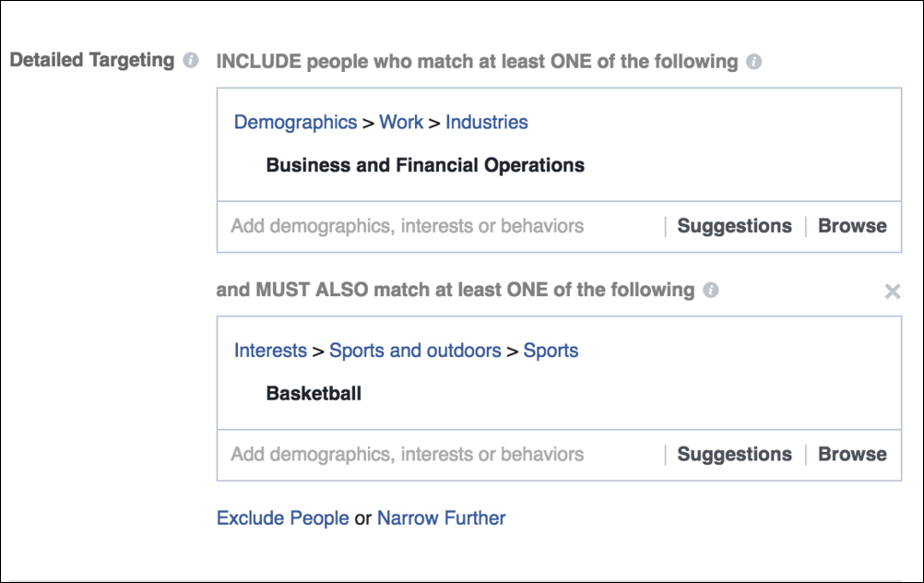Image resolution: width=924 pixels, height=583 pixels.
Task: Open the Demographics breadcrumb link
Action: (295, 122)
